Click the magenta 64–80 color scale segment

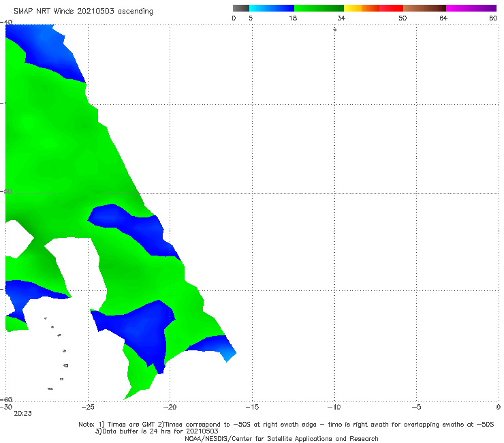coord(471,8)
